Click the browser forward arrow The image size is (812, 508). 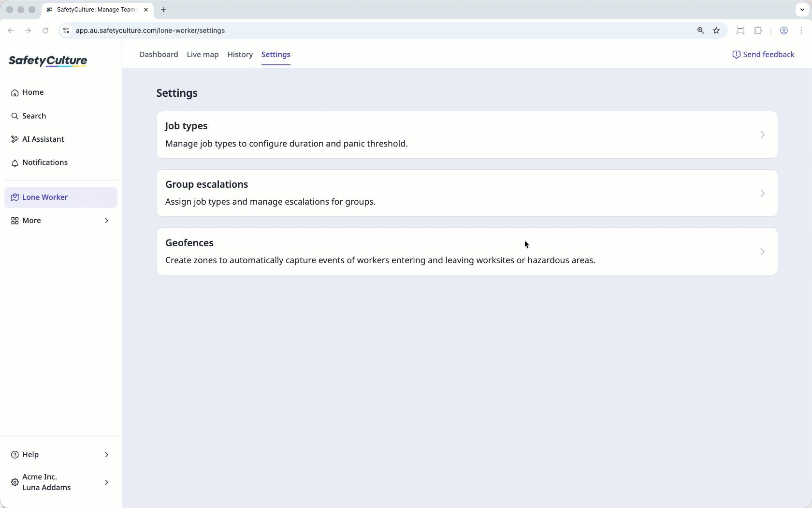[28, 30]
